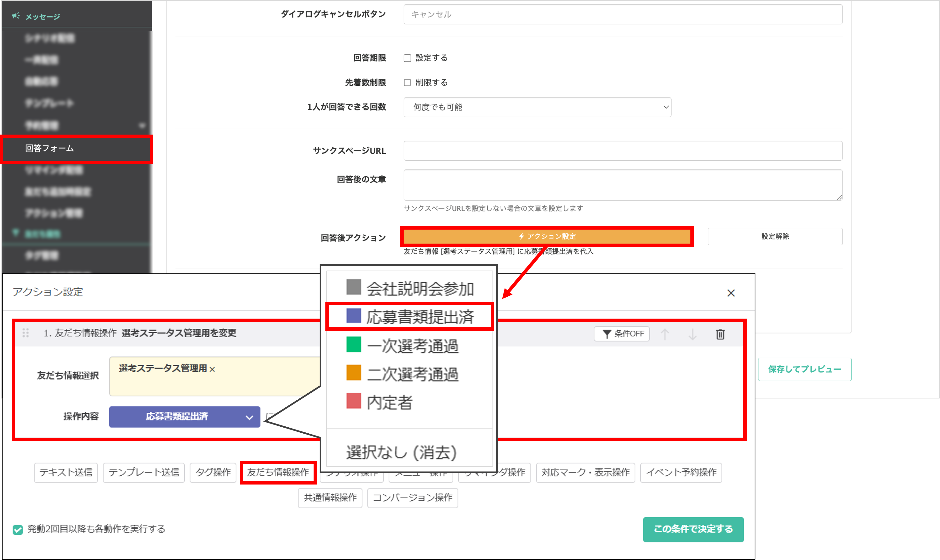Enable 設定する for 回答期限
Image resolution: width=940 pixels, height=560 pixels.
point(407,57)
